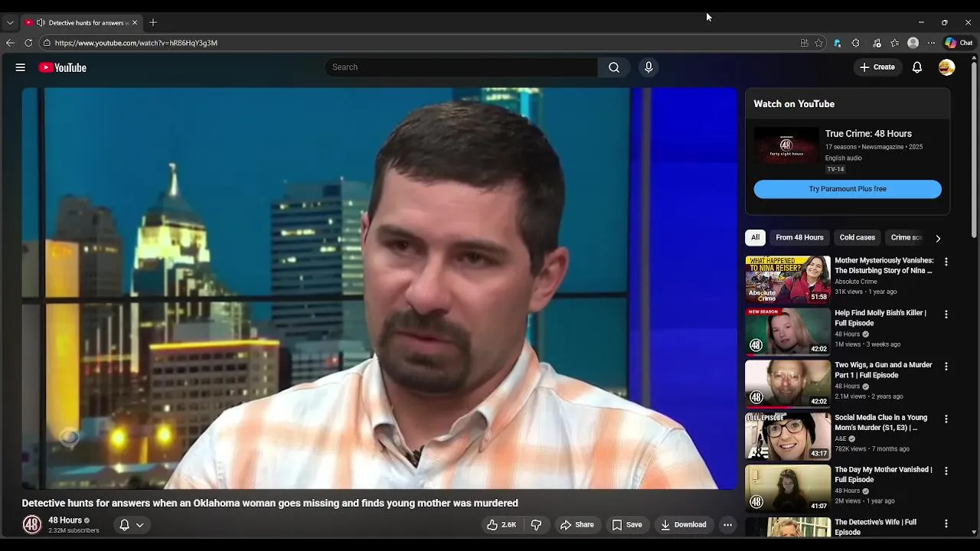This screenshot has height=551, width=980.
Task: Open more actions ellipsis below video
Action: [x=728, y=525]
